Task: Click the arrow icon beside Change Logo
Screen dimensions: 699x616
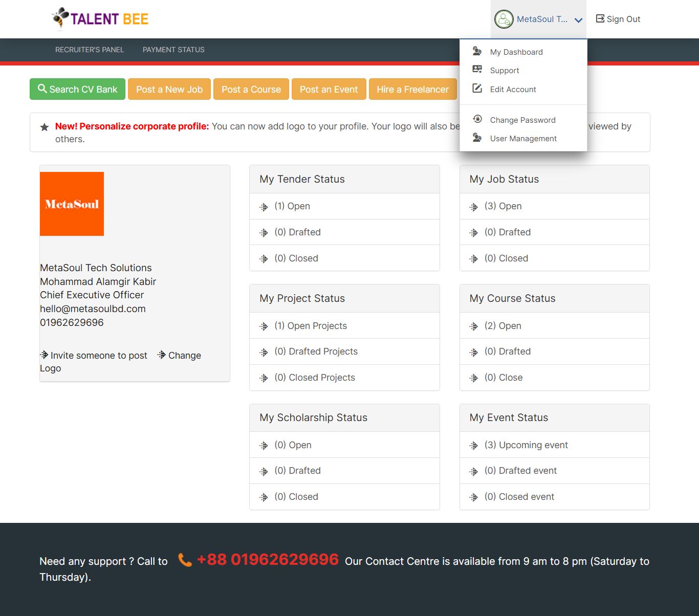Action: tap(162, 355)
